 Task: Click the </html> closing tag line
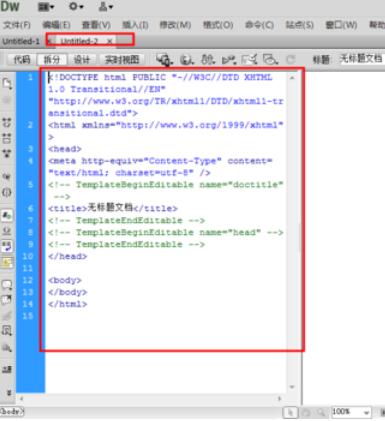[68, 304]
